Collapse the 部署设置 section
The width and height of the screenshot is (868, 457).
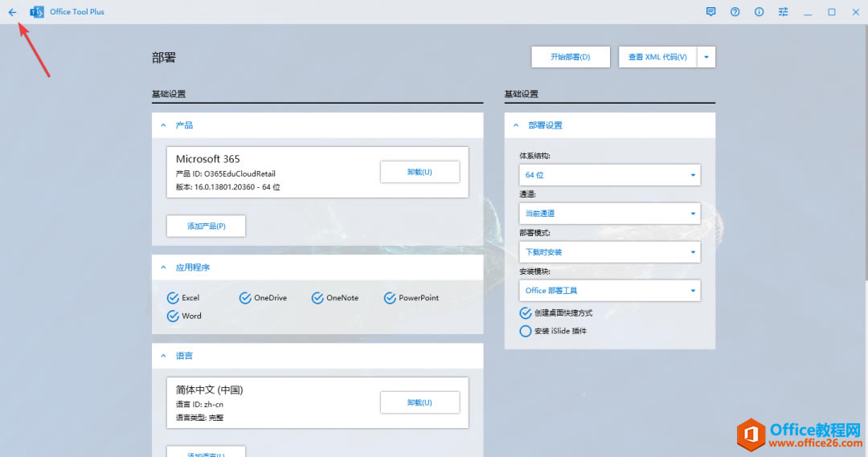click(x=516, y=125)
